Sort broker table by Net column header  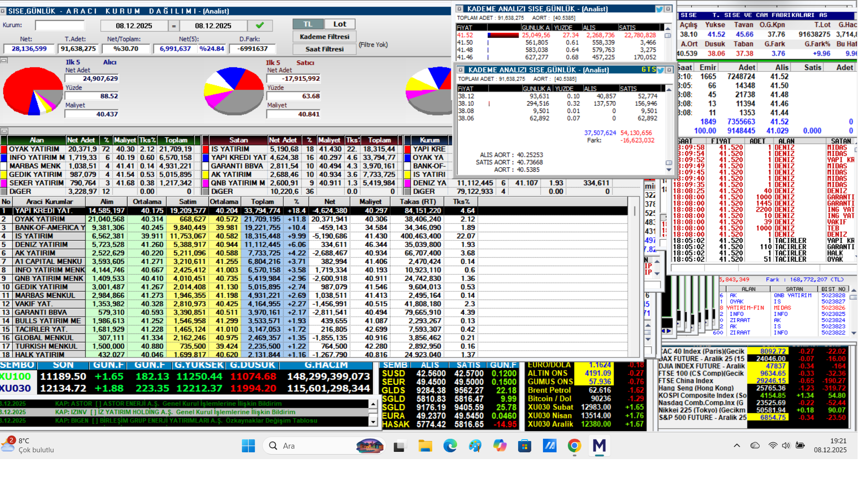pyautogui.click(x=330, y=202)
